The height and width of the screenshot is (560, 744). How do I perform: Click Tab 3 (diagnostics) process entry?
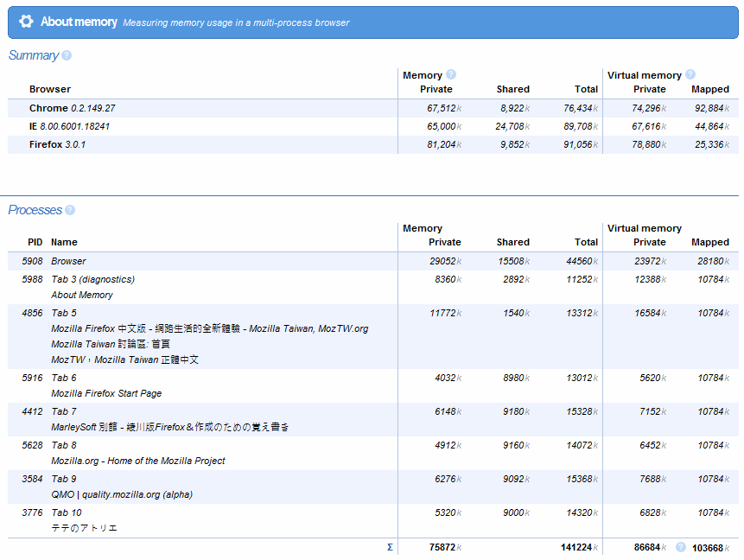92,279
